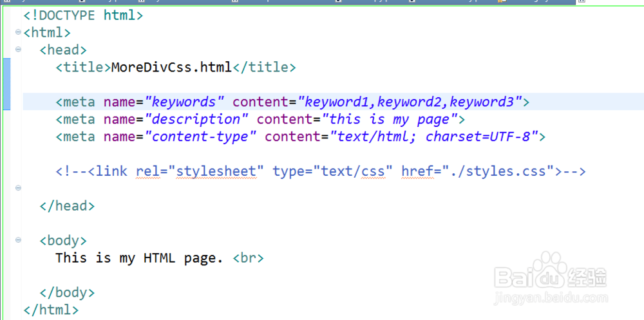Click the "description" attribute value
Image resolution: width=644 pixels, height=320 pixels.
196,119
